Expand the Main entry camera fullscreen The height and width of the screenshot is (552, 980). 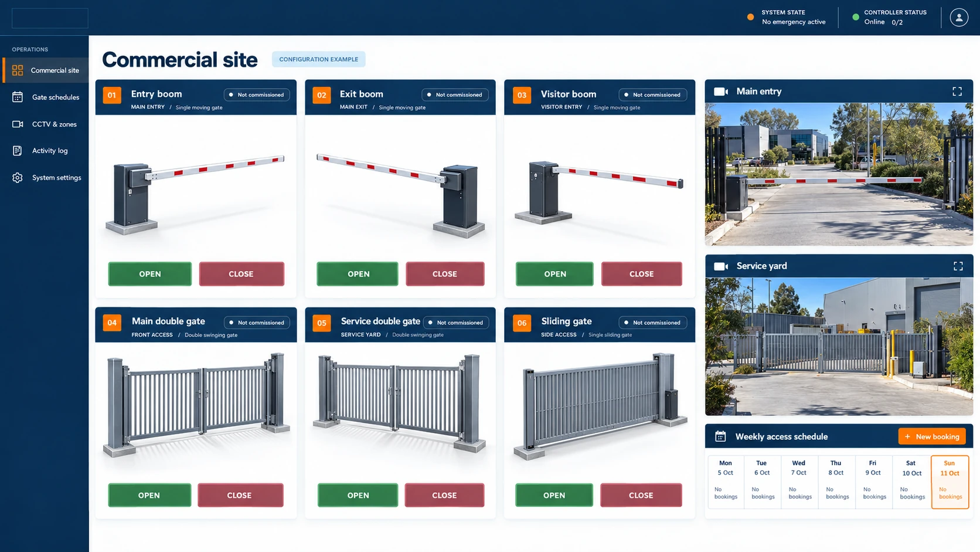click(957, 92)
